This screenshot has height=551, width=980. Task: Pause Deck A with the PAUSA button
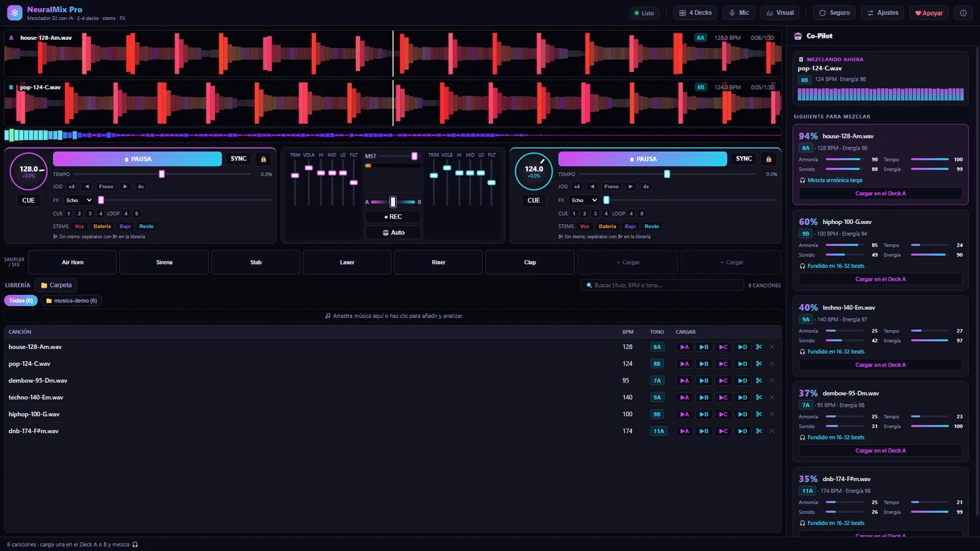pyautogui.click(x=137, y=159)
